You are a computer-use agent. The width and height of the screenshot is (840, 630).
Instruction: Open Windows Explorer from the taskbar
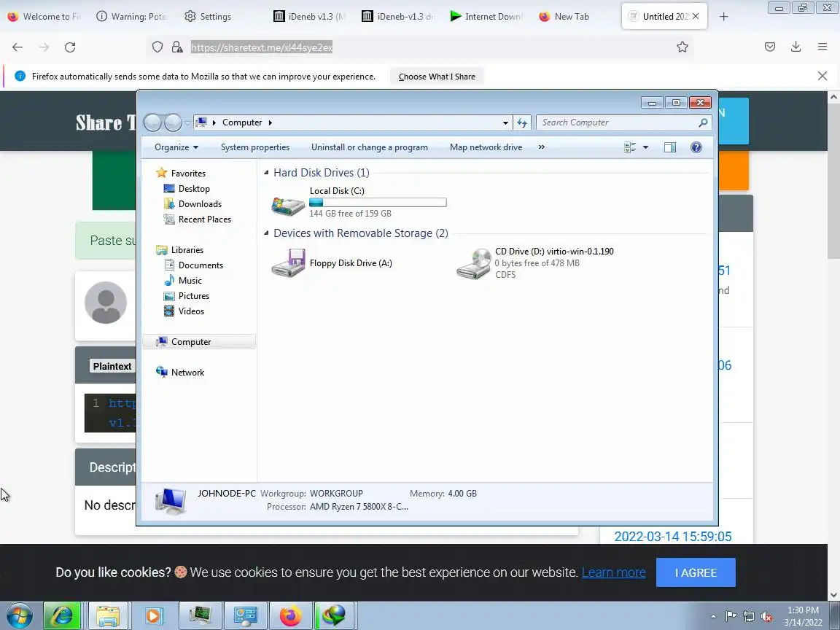pos(108,615)
